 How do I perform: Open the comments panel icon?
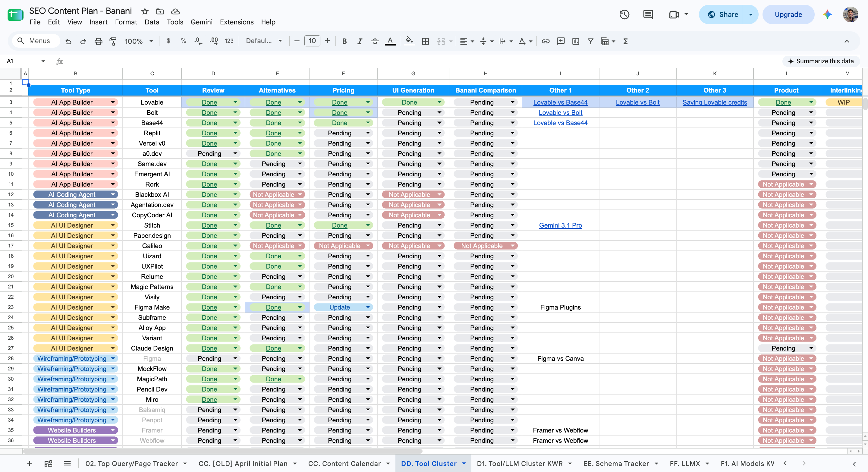pos(648,14)
